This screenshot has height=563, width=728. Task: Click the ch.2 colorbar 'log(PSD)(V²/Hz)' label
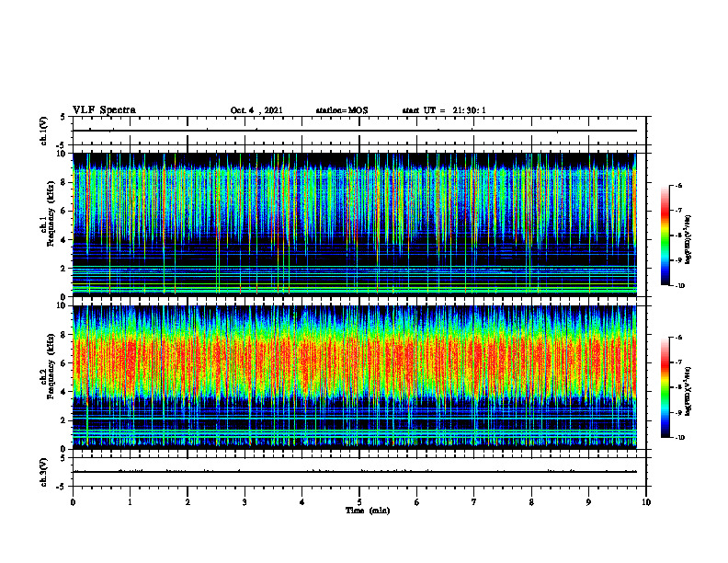pos(688,391)
